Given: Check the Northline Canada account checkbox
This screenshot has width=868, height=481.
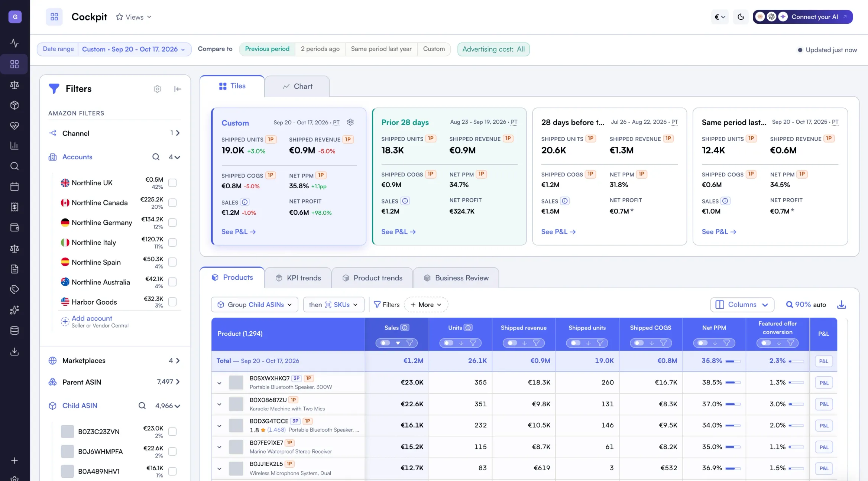Looking at the screenshot, I should 172,203.
